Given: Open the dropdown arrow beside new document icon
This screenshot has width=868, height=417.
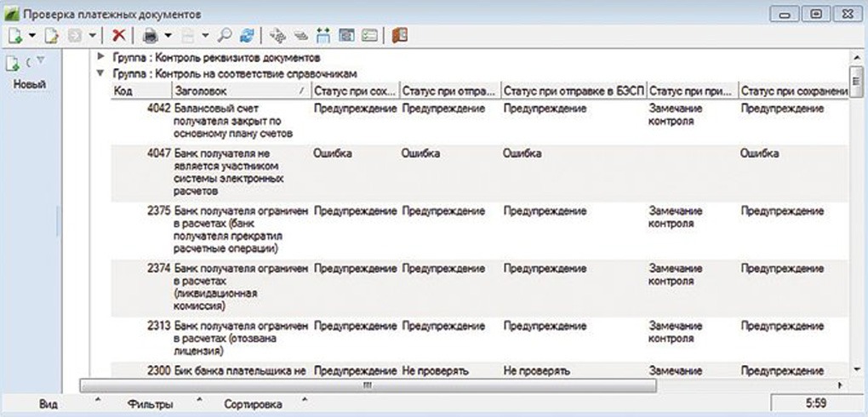Looking at the screenshot, I should click(x=32, y=36).
